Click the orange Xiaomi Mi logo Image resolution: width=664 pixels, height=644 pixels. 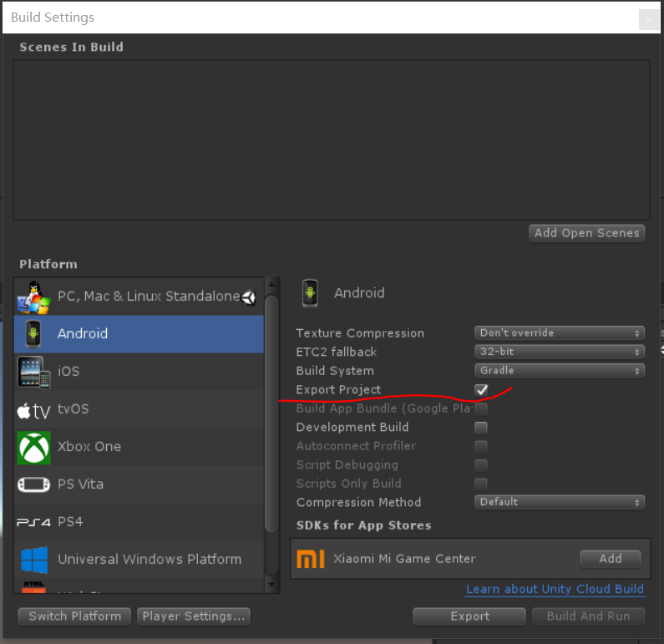[x=311, y=559]
